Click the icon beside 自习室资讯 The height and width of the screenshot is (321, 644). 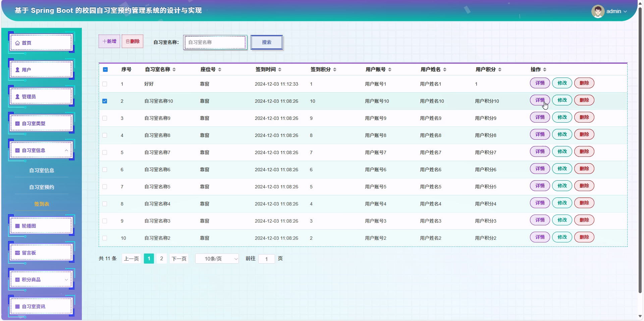click(x=17, y=307)
